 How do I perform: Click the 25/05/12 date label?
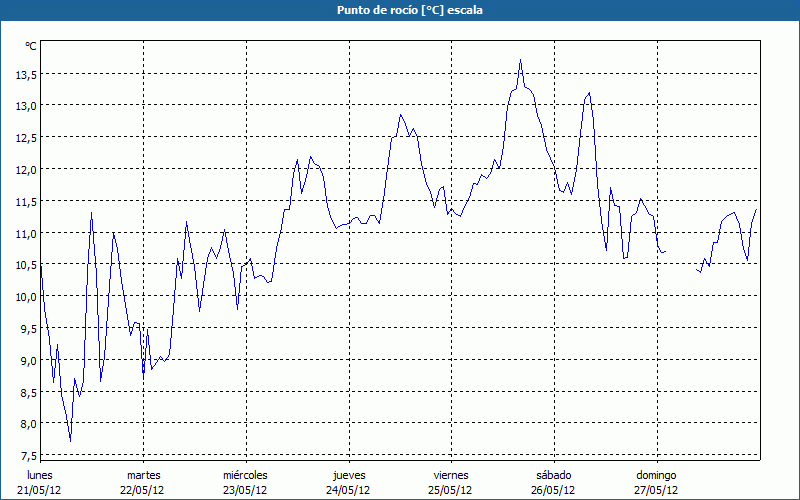point(451,490)
